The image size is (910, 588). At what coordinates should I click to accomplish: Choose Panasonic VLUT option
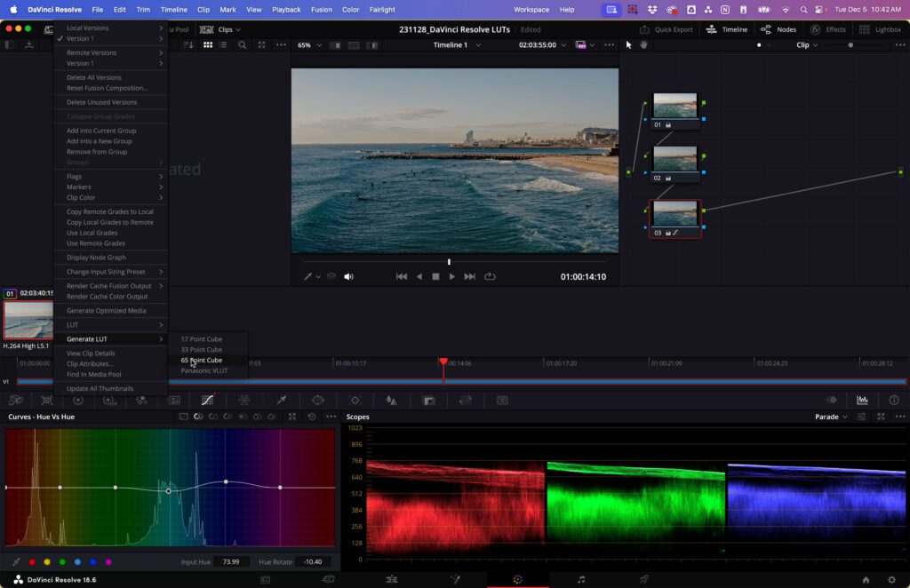208,370
